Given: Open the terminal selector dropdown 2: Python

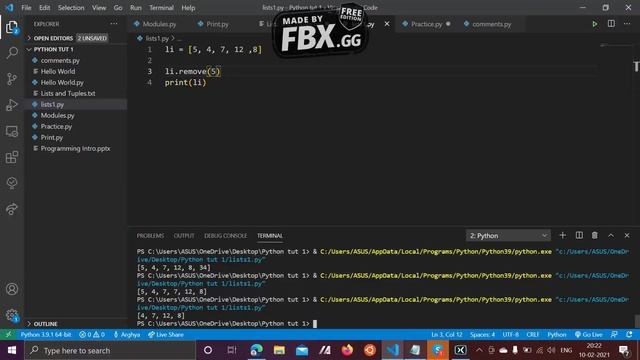Looking at the screenshot, I should pyautogui.click(x=508, y=236).
